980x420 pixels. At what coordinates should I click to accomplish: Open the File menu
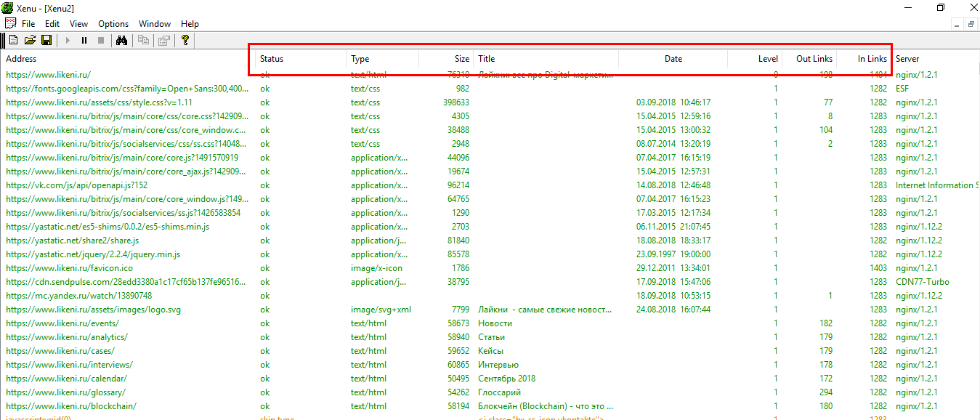pos(28,24)
